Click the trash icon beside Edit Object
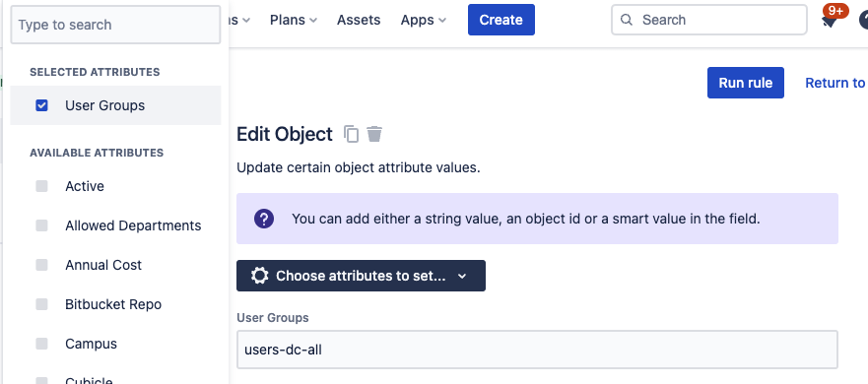This screenshot has width=868, height=384. [x=374, y=134]
